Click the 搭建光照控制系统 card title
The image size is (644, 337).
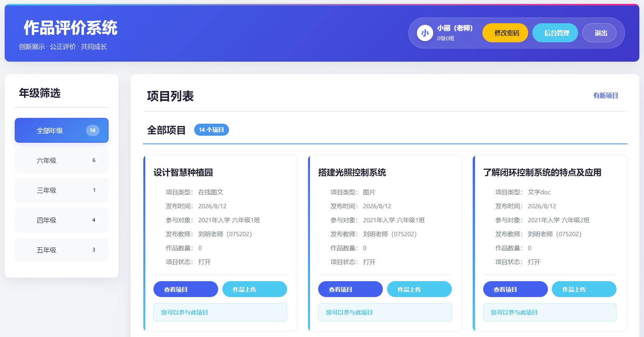(x=352, y=173)
